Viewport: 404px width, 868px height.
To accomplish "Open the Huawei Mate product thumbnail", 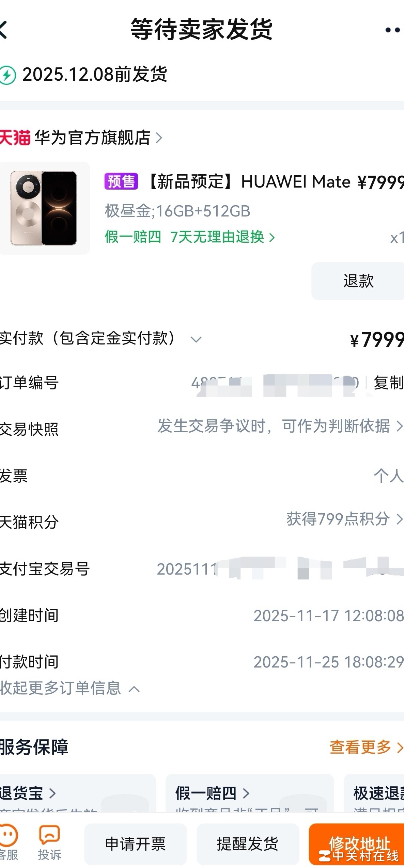I will coord(45,208).
